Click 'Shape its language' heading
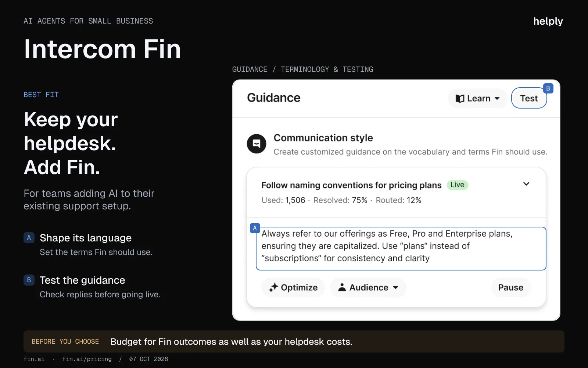This screenshot has width=588, height=368. (x=86, y=238)
